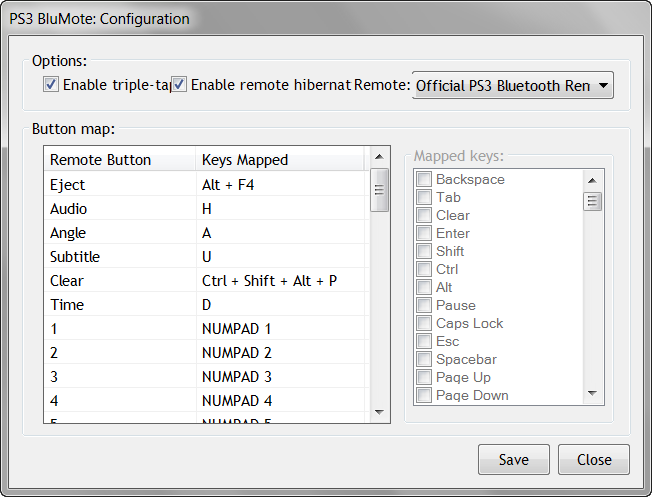The height and width of the screenshot is (497, 652).
Task: Click button map scroll down arrow
Action: [379, 412]
